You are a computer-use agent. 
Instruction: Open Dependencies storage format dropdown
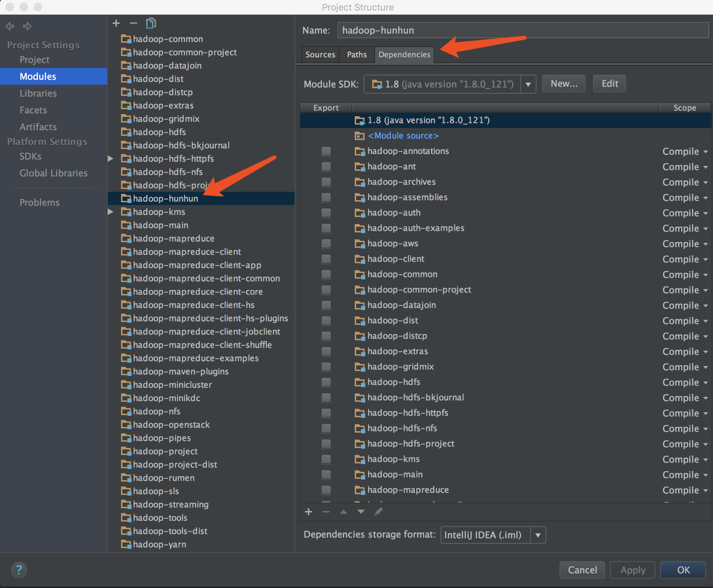538,535
